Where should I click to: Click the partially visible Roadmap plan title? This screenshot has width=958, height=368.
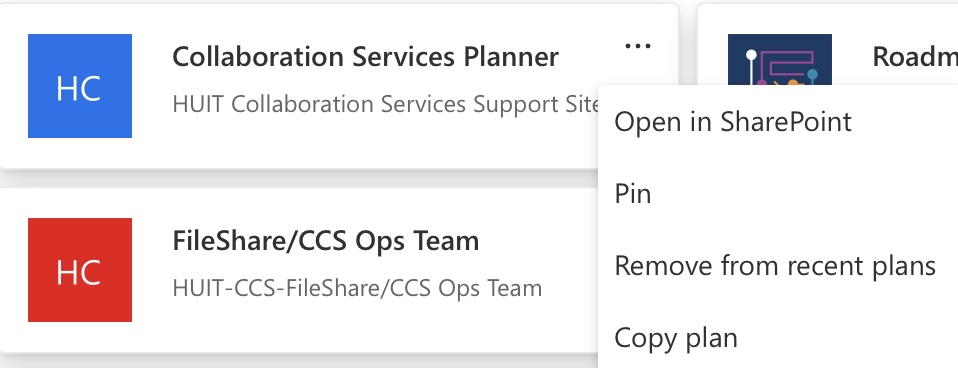point(915,57)
